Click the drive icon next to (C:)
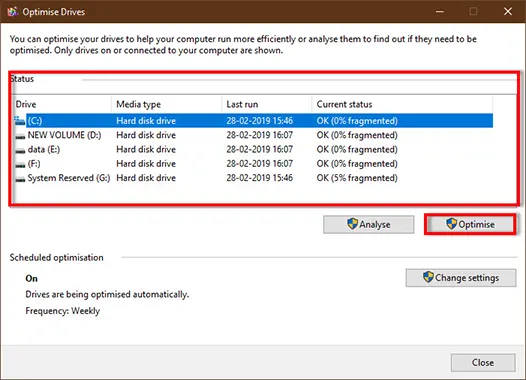This screenshot has height=380, width=526. click(x=20, y=120)
